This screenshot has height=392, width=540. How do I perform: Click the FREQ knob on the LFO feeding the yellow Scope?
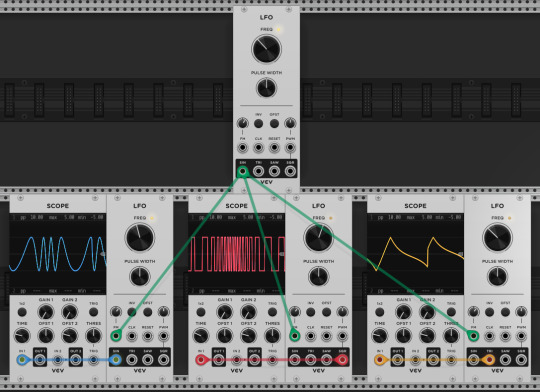coord(497,237)
